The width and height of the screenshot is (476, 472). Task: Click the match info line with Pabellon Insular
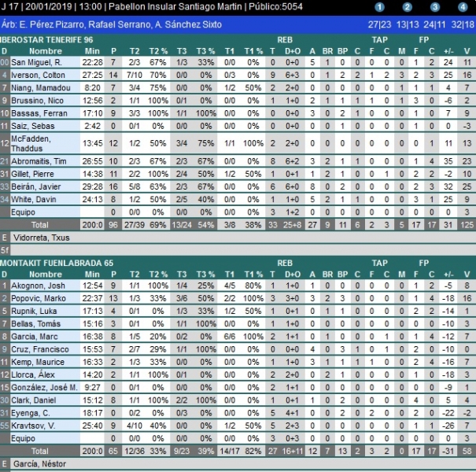[x=152, y=6]
